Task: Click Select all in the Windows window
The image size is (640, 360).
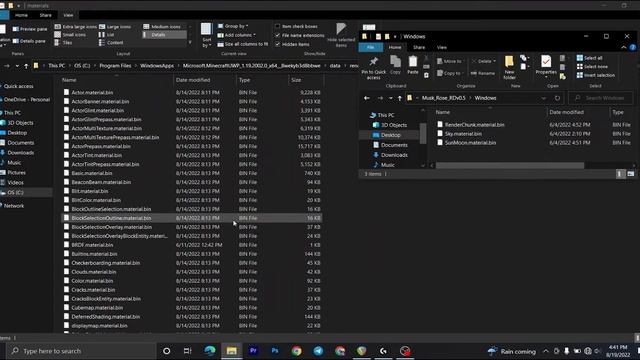Action: [589, 58]
